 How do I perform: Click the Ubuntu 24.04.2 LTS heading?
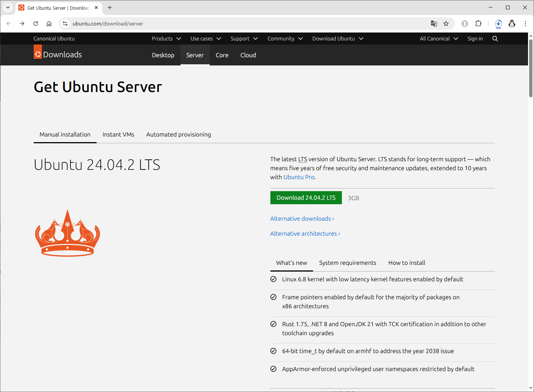coord(97,165)
